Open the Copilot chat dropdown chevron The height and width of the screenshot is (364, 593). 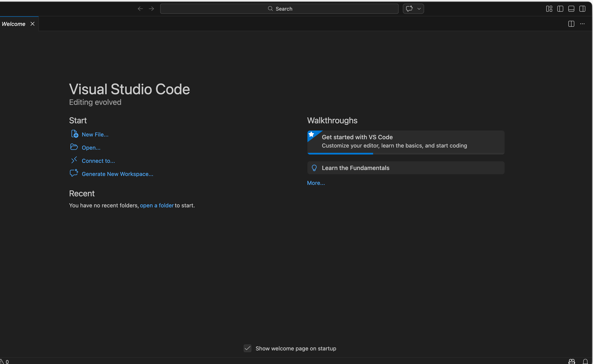tap(419, 9)
